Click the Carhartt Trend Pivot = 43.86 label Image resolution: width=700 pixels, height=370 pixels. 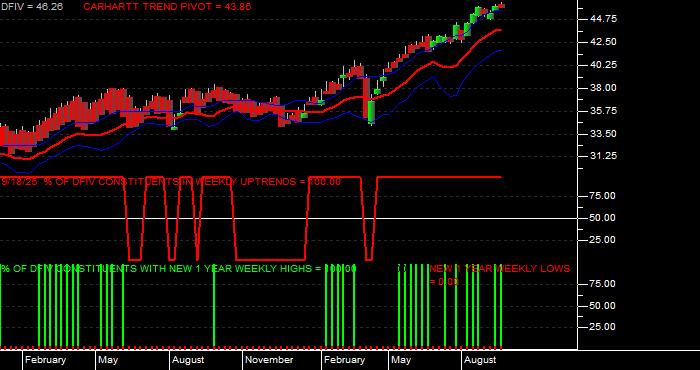tap(167, 7)
